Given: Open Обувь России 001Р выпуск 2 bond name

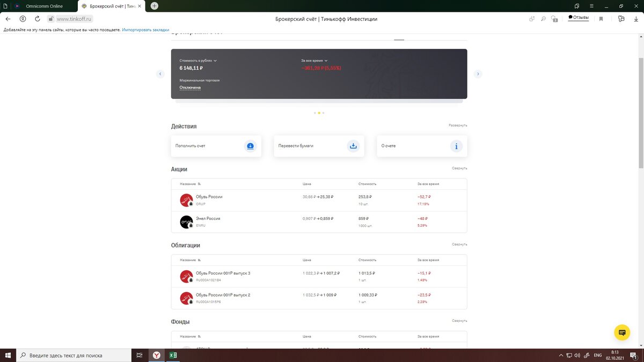Looking at the screenshot, I should (x=223, y=295).
